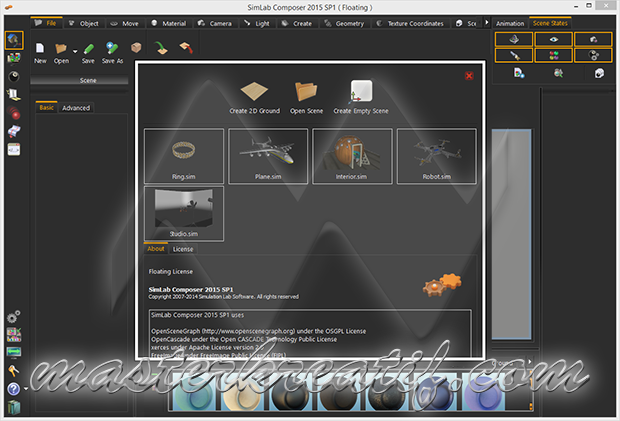The image size is (620, 421).
Task: Toggle the materials scene state button
Action: click(x=553, y=56)
